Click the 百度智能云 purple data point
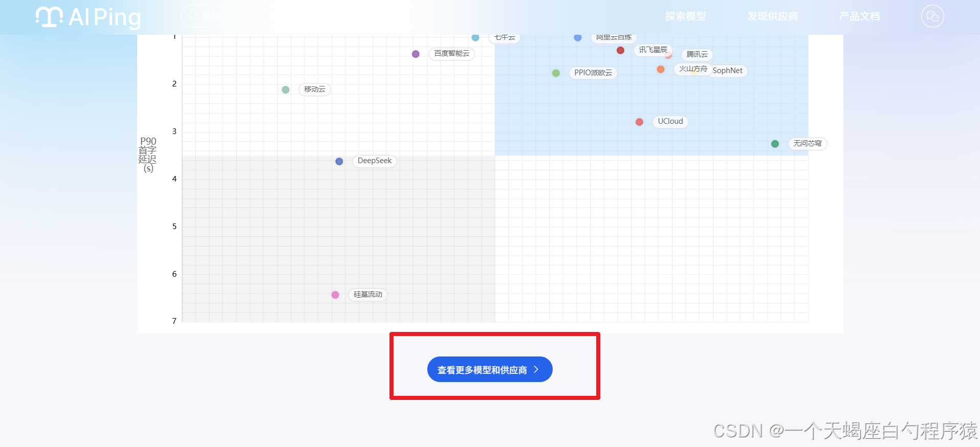Image resolution: width=980 pixels, height=447 pixels. pos(416,54)
